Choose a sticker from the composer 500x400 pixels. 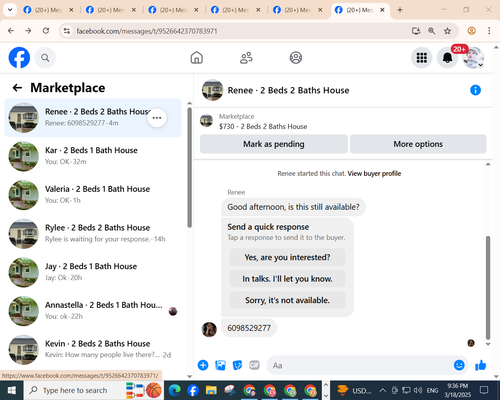click(237, 365)
